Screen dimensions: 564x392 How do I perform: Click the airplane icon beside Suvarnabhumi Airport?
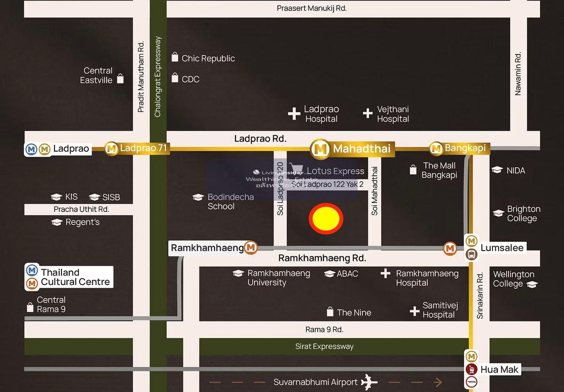point(369,382)
